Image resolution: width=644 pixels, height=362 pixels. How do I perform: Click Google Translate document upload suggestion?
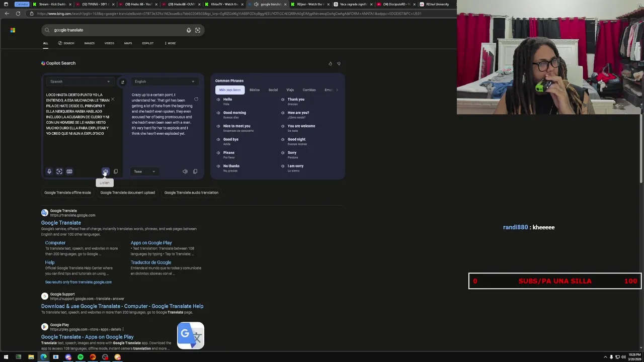point(127,193)
